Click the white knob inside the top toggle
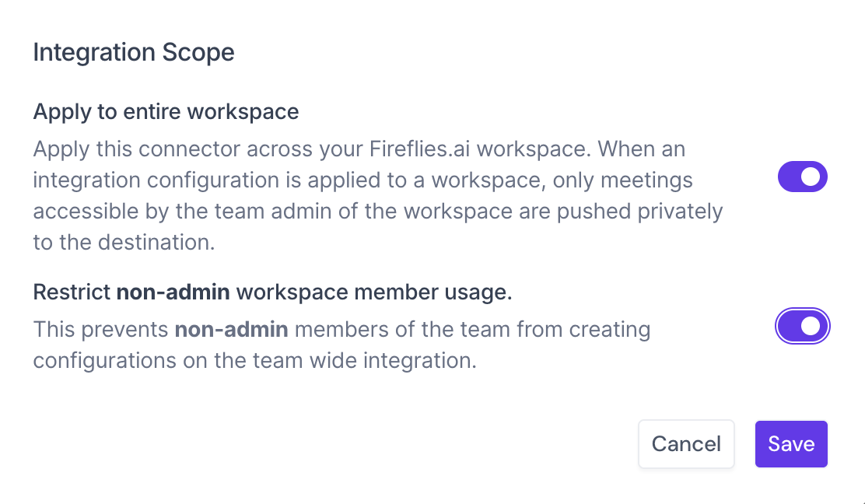Viewport: 865px width, 504px height. (x=811, y=177)
